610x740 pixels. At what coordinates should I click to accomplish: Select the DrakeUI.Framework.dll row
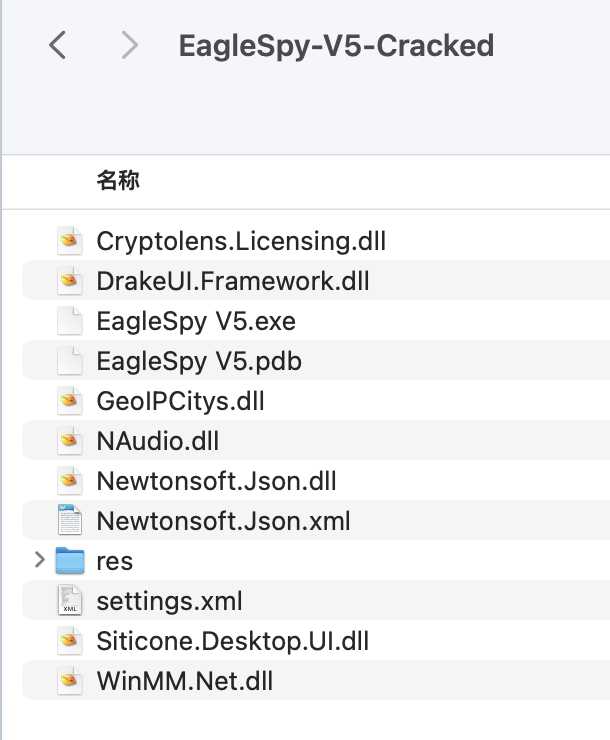(233, 281)
